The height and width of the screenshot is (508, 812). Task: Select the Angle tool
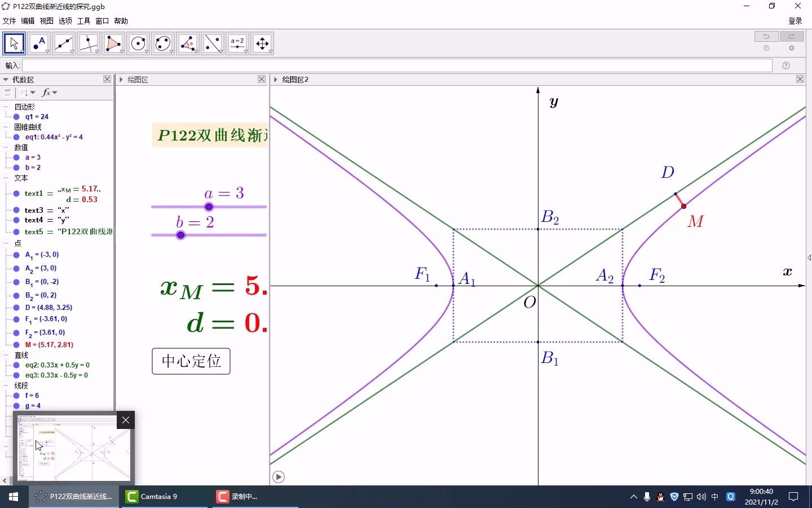point(188,43)
